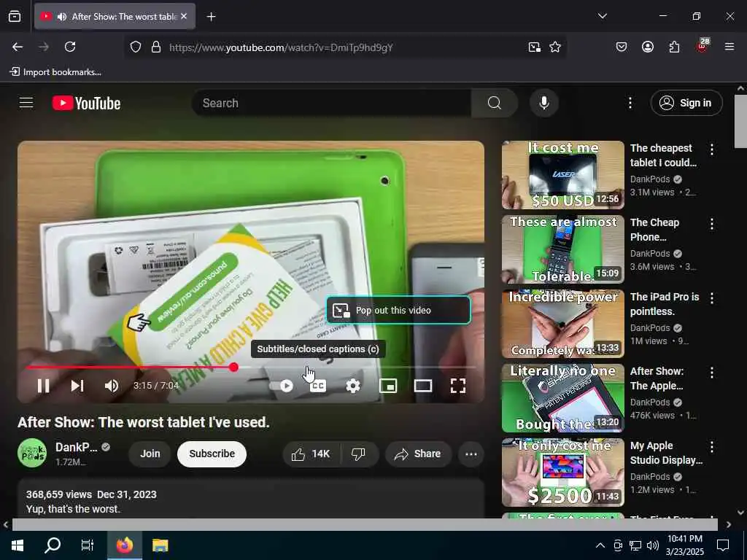The image size is (747, 560).
Task: Pause the video playback
Action: 43,386
